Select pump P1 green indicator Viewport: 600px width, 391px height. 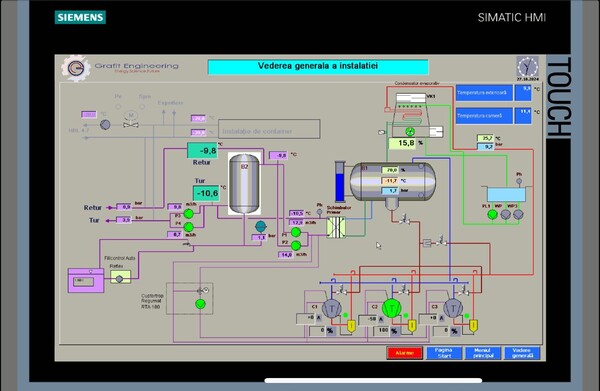click(x=296, y=232)
